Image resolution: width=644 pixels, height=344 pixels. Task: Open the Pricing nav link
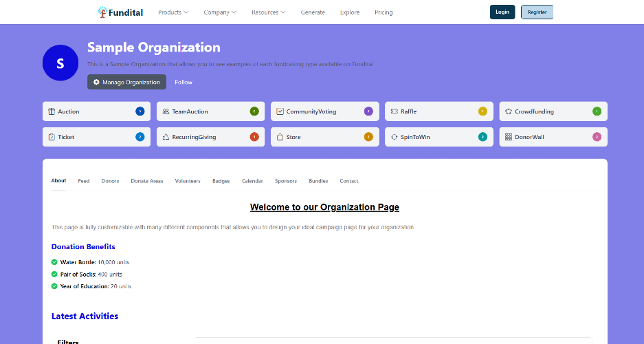pyautogui.click(x=384, y=12)
